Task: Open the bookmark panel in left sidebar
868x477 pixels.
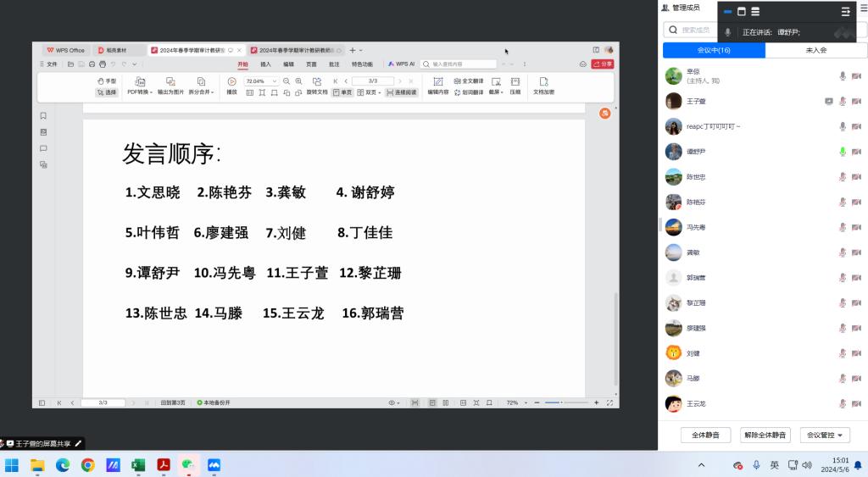Action: point(43,116)
